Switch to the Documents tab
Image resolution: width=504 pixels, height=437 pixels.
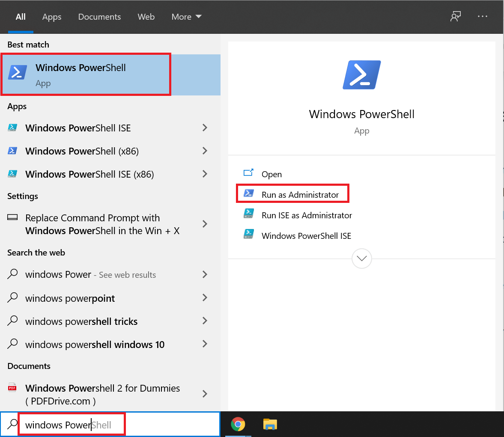click(99, 17)
